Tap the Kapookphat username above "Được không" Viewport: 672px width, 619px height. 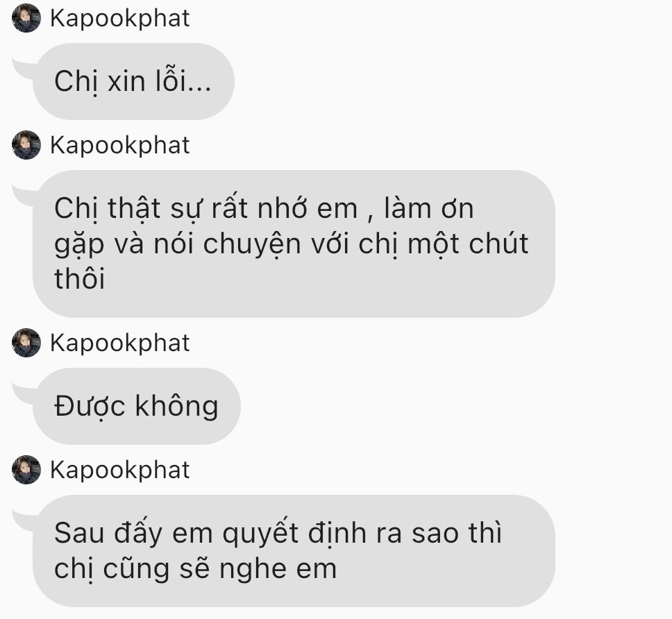[x=119, y=344]
